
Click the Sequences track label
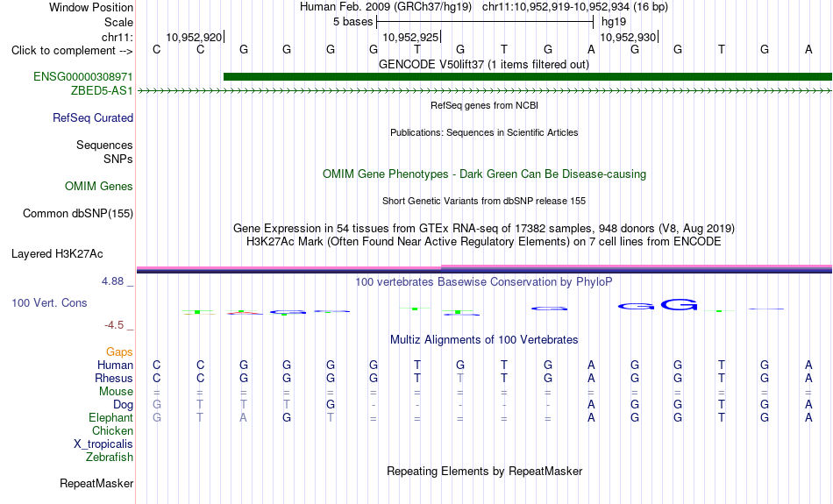click(x=104, y=145)
